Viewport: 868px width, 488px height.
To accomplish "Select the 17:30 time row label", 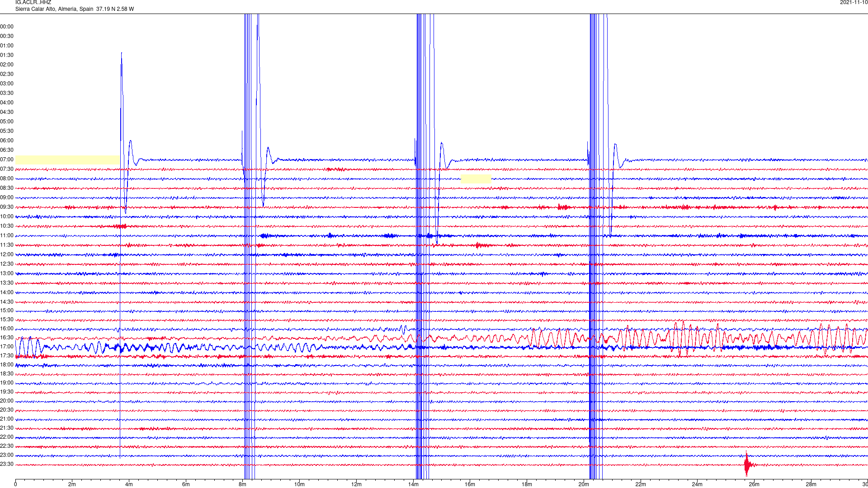I will point(7,356).
